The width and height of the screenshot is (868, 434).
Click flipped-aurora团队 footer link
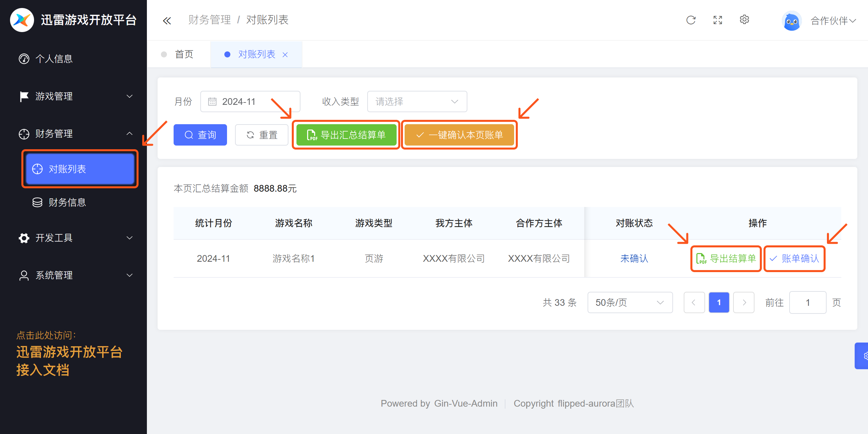tap(595, 403)
